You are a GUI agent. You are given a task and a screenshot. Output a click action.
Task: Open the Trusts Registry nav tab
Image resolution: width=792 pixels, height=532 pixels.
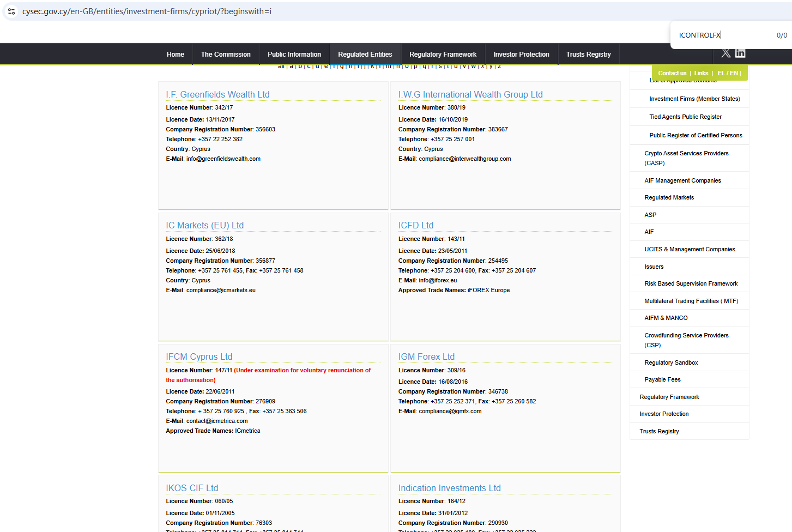[x=588, y=55]
